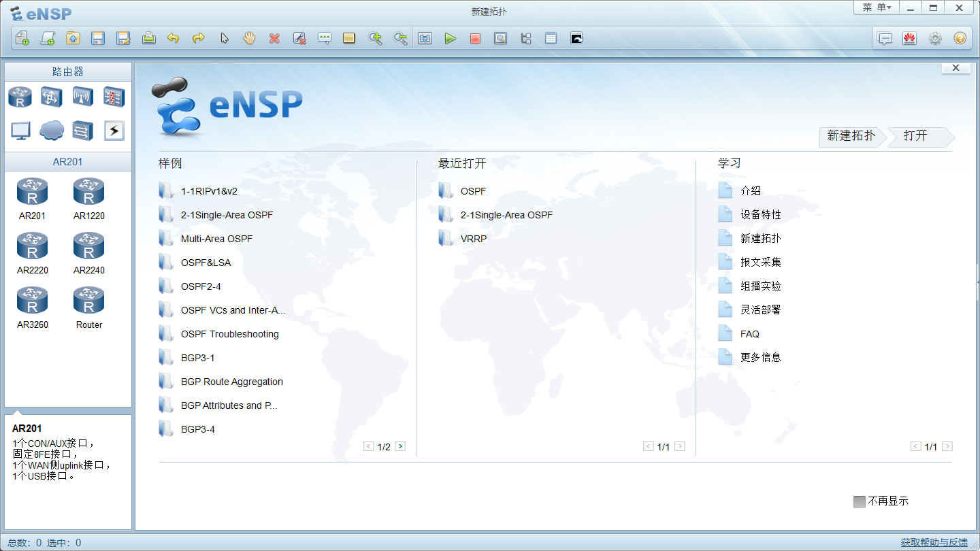Click the zoom out magnifier icon

coord(400,38)
